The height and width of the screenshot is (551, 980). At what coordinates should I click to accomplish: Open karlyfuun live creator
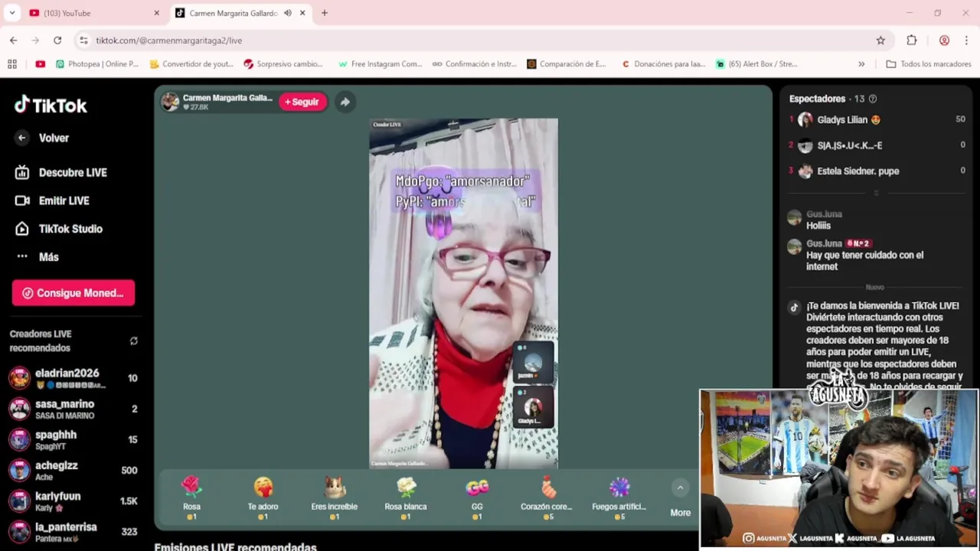click(73, 501)
